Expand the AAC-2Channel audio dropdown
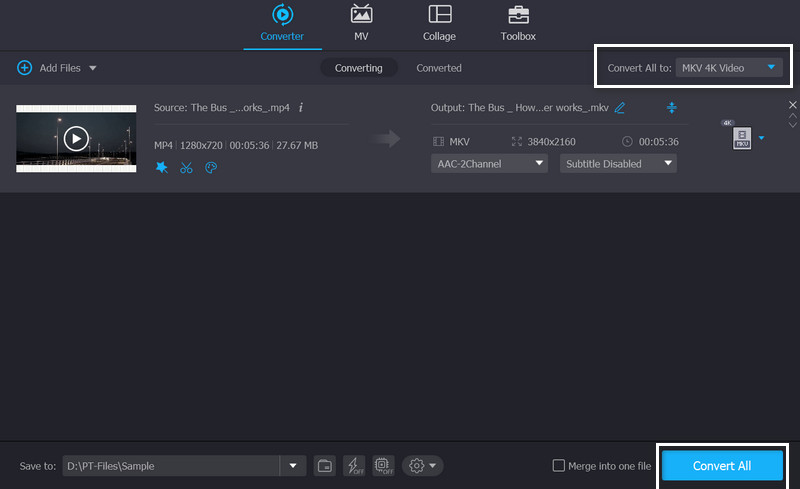Image resolution: width=800 pixels, height=489 pixels. pos(489,163)
